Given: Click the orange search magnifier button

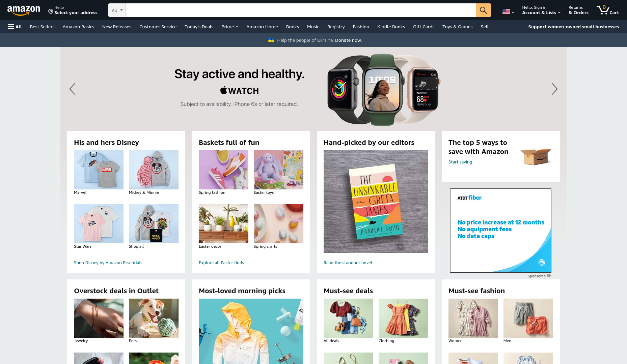Looking at the screenshot, I should (483, 10).
